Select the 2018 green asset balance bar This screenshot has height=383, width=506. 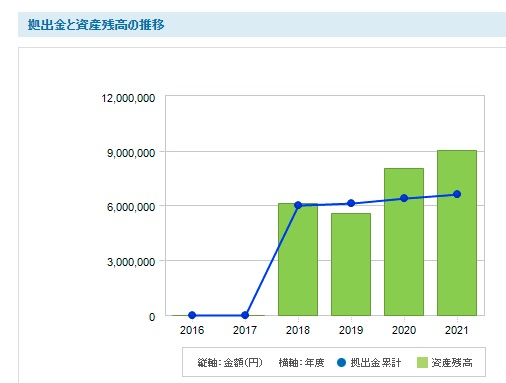pyautogui.click(x=298, y=259)
